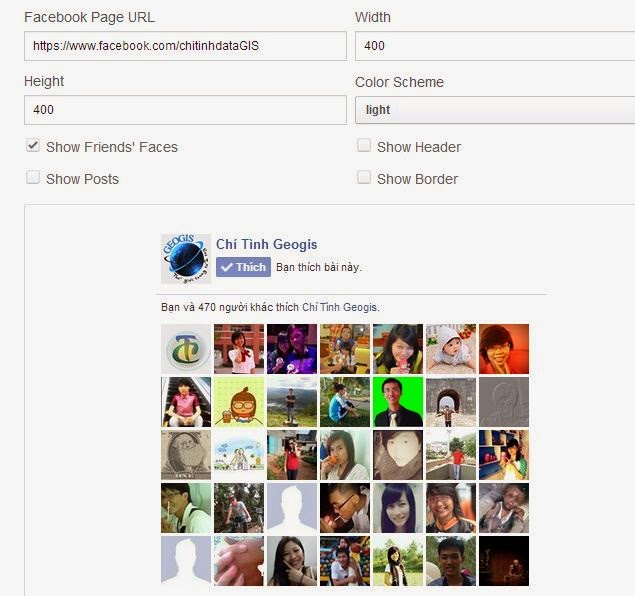Focus the Height input field

[185, 110]
